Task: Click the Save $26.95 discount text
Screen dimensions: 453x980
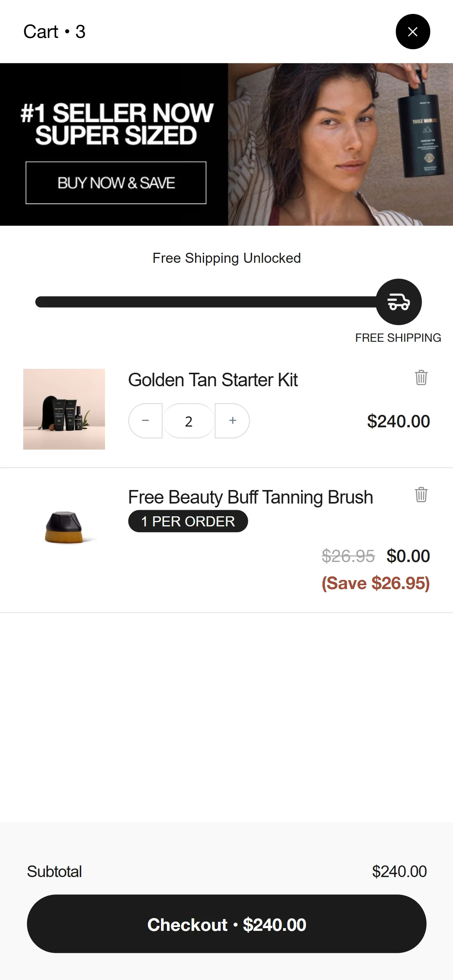Action: (376, 583)
